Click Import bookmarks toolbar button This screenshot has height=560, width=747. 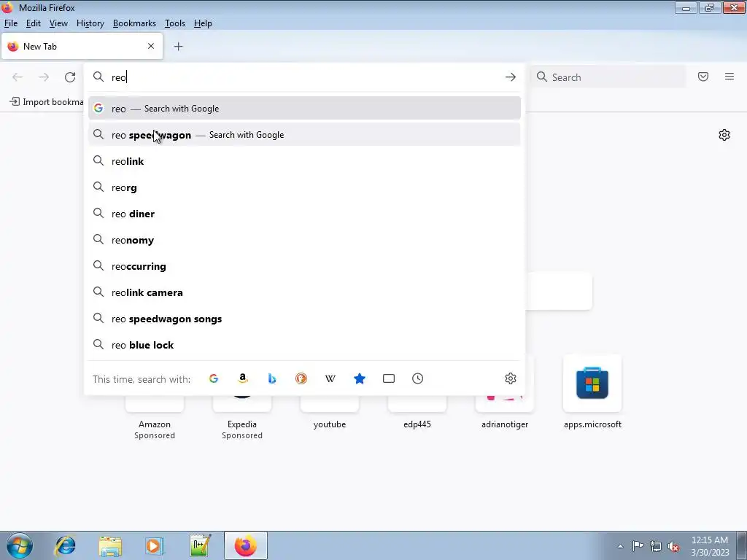46,102
